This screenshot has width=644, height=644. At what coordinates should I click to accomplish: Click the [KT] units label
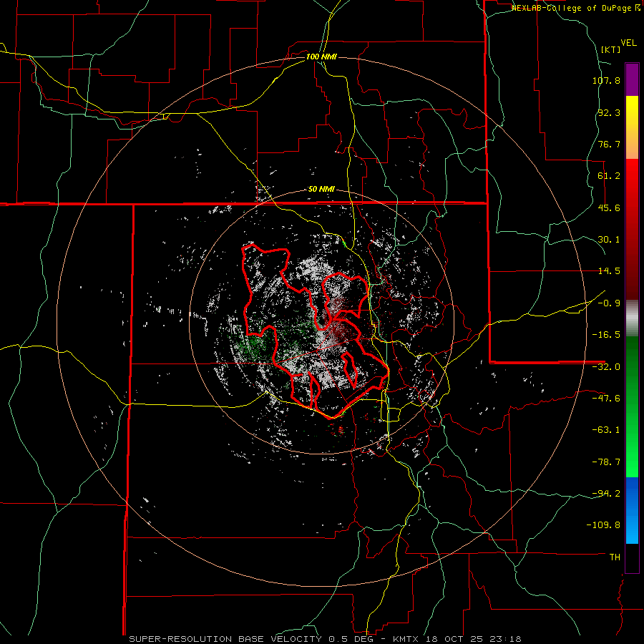coord(611,49)
